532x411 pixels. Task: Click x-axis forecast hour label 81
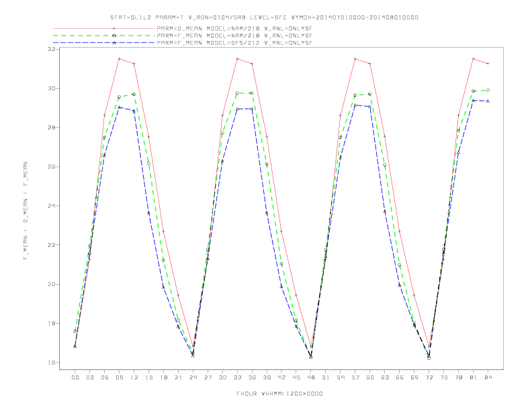point(474,377)
